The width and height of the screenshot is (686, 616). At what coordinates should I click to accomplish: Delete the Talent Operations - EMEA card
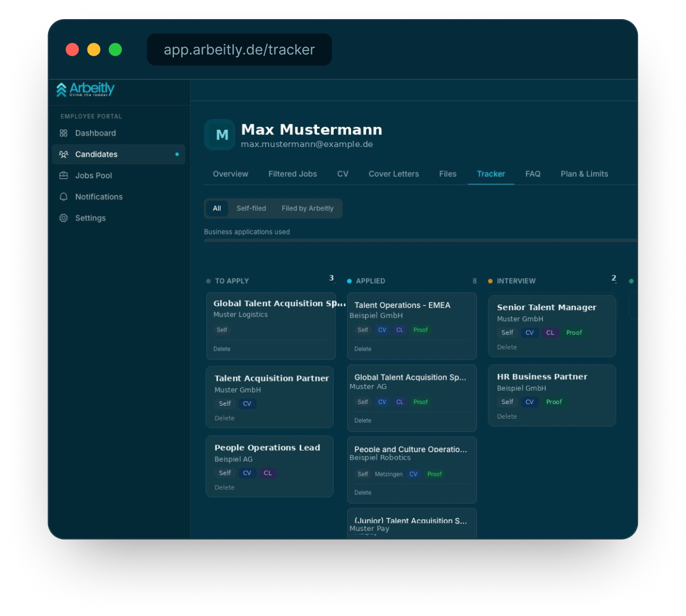click(363, 349)
